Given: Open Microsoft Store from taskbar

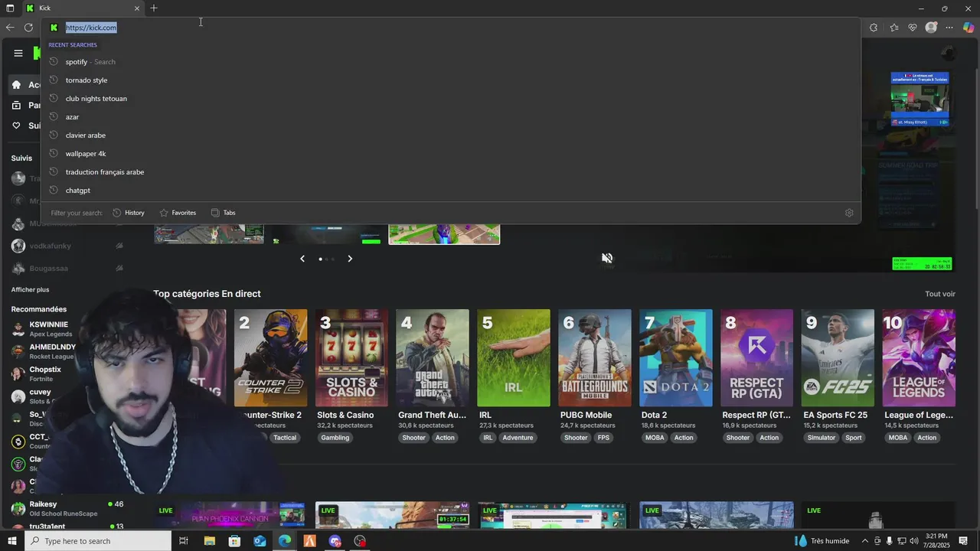Looking at the screenshot, I should click(234, 541).
